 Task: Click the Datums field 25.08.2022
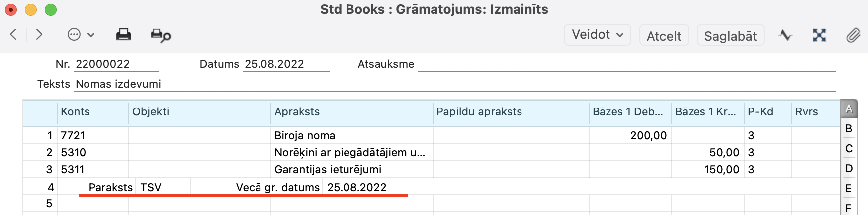pos(285,64)
